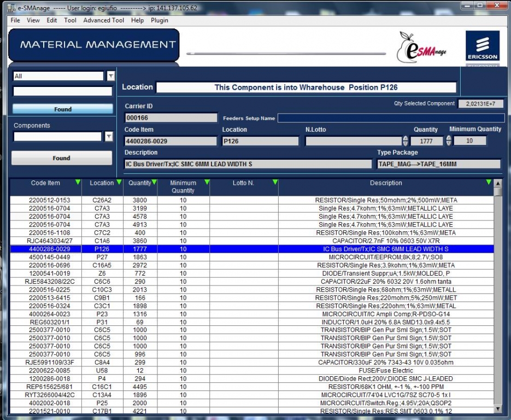Click the search text field below All
The height and width of the screenshot is (420, 511).
[63, 91]
